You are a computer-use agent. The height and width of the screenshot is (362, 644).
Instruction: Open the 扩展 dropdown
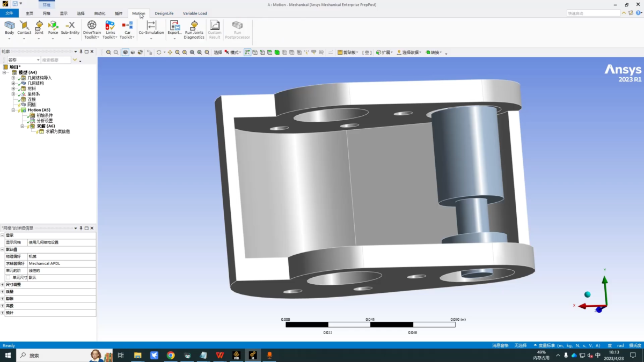click(x=384, y=53)
